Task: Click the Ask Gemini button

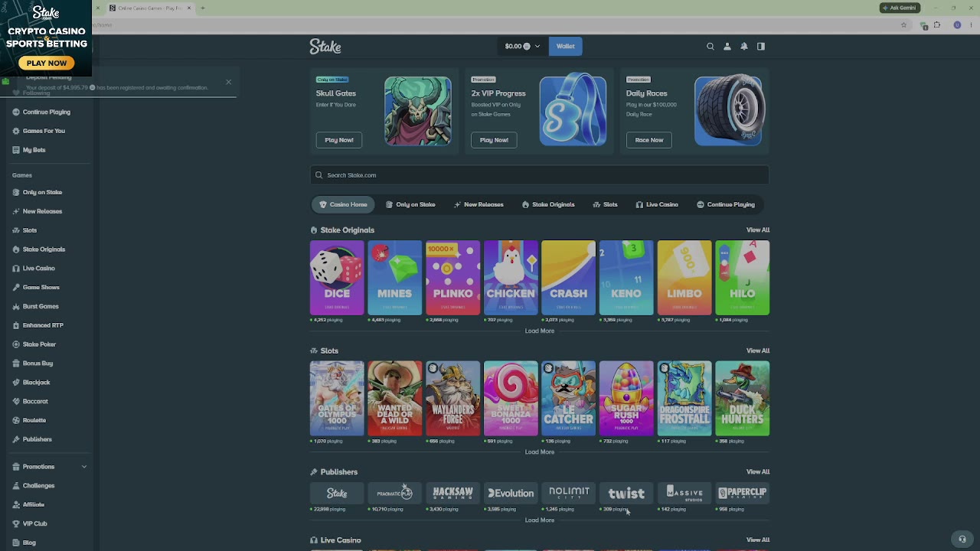Action: (900, 8)
